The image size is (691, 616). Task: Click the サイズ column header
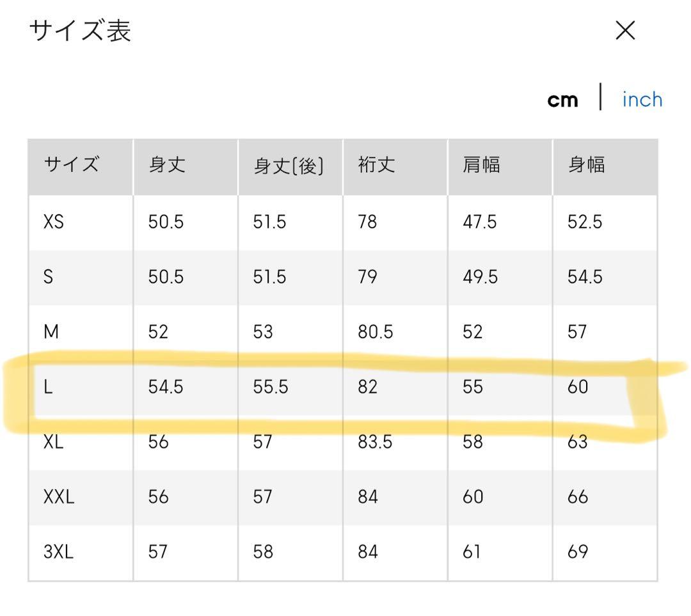pos(71,165)
